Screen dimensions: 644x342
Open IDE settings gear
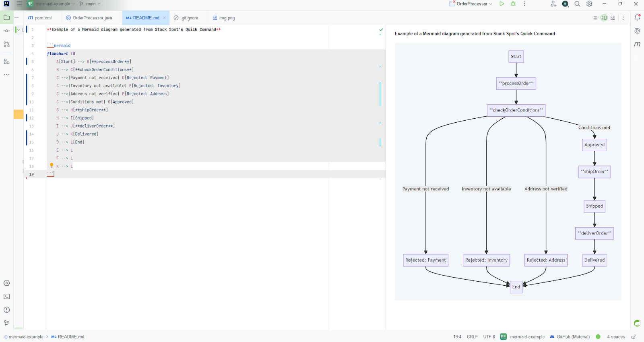point(589,4)
